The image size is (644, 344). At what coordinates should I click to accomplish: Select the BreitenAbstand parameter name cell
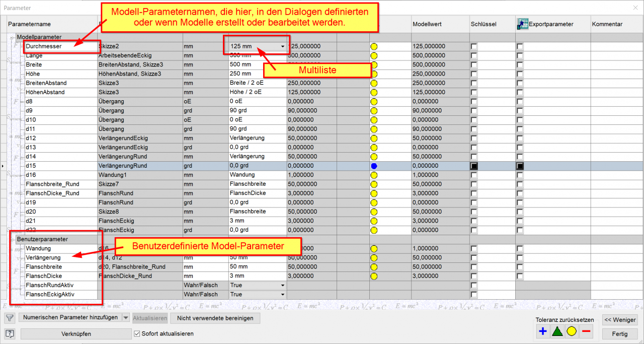(61, 83)
